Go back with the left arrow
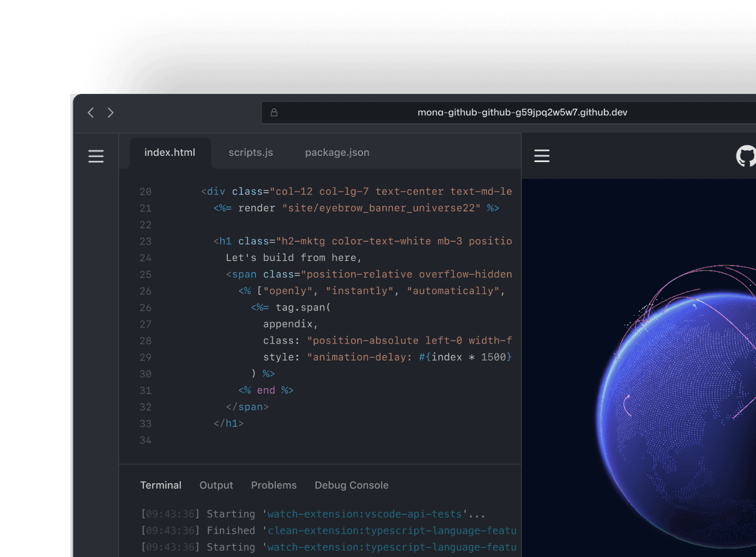756x557 pixels. tap(91, 113)
